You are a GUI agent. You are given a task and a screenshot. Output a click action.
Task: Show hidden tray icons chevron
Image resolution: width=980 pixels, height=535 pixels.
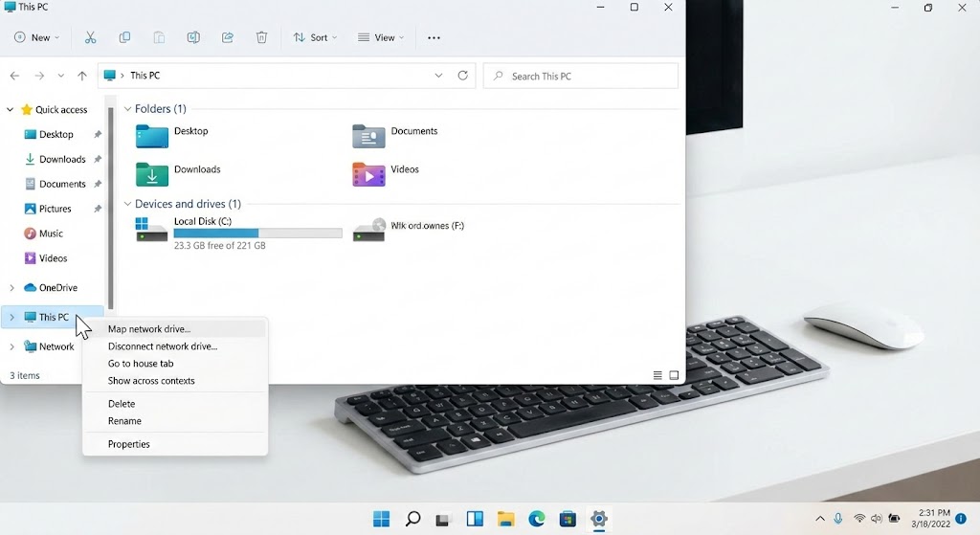(820, 518)
